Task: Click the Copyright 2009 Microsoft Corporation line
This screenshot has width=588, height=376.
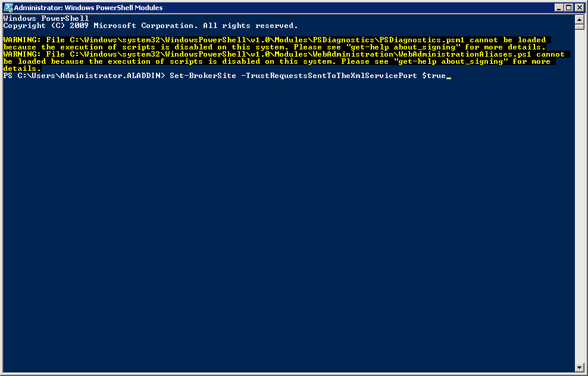Action: pos(151,26)
